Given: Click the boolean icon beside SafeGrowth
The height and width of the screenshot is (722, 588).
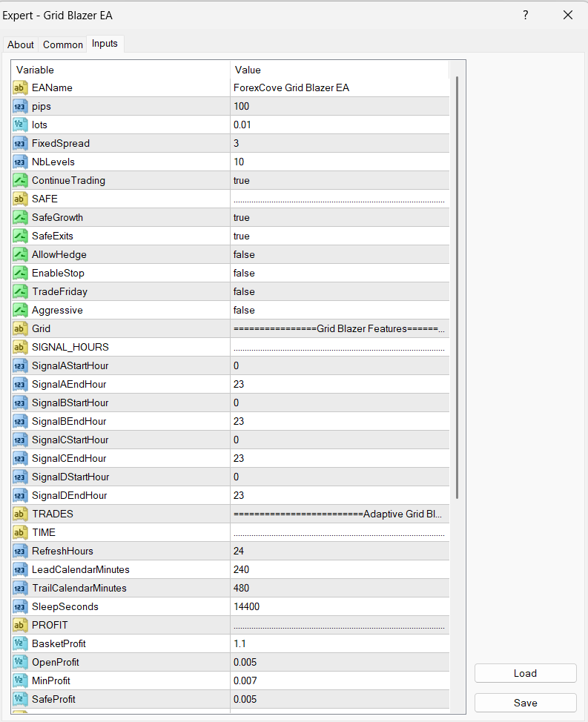Looking at the screenshot, I should (x=20, y=217).
